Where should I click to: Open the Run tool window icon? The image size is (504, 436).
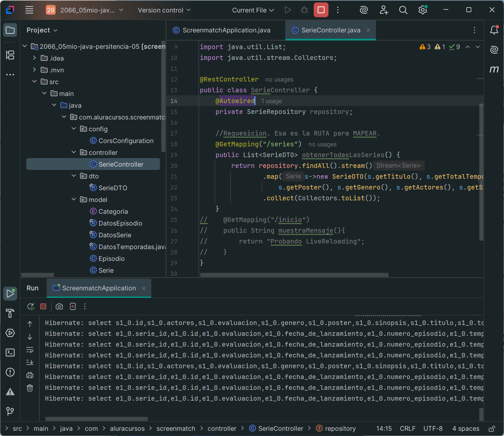tap(10, 294)
